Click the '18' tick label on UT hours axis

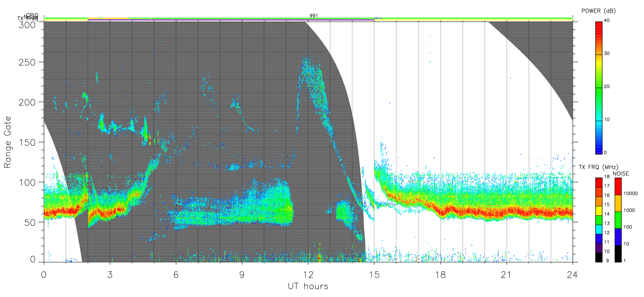[x=440, y=274]
